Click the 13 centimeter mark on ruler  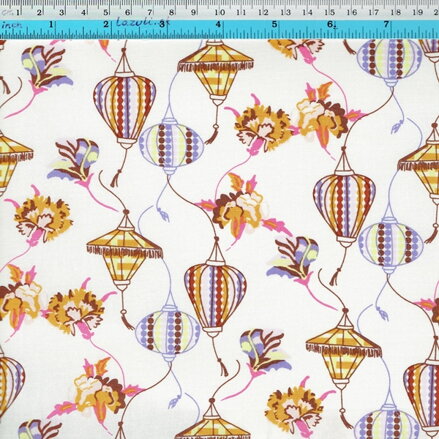point(285,12)
